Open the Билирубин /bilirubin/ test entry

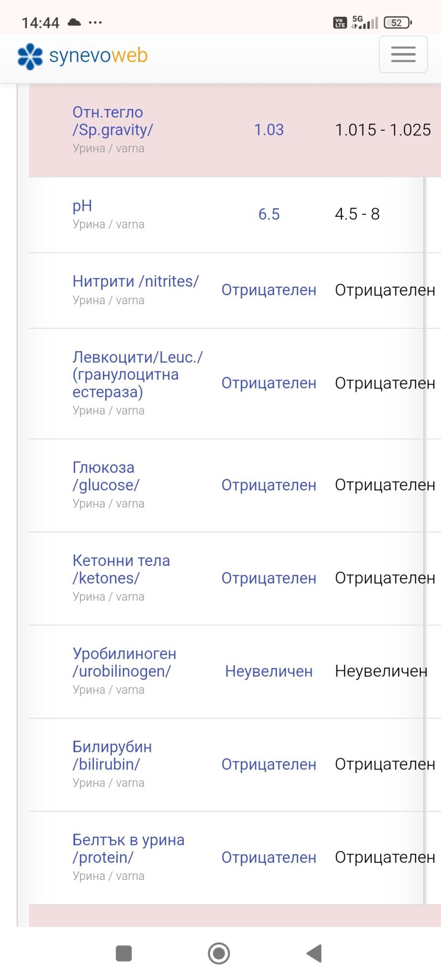(112, 755)
